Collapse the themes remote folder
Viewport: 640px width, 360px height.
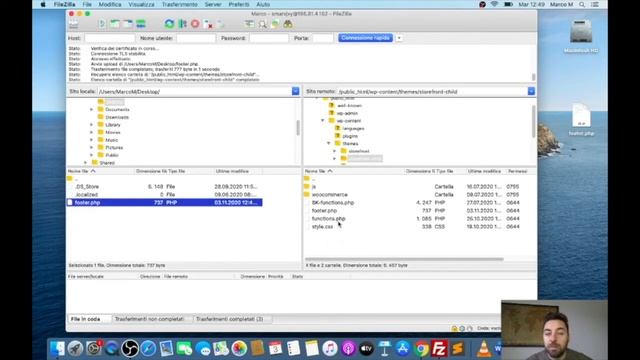coord(329,144)
